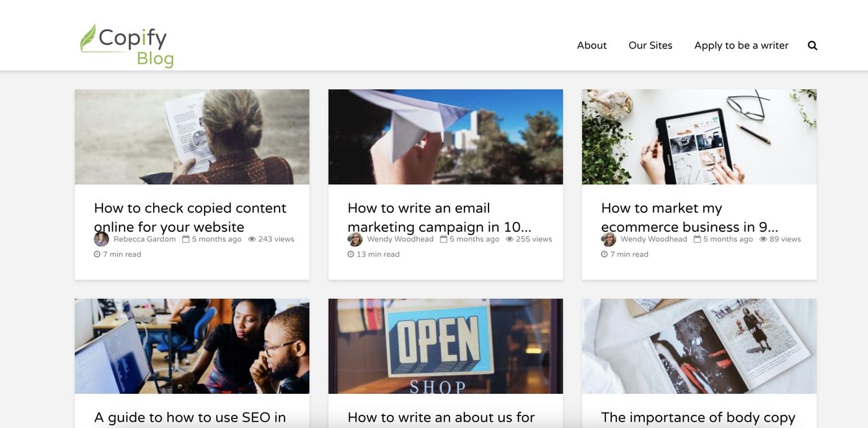Click paper airplane thumbnail image

[x=446, y=137]
